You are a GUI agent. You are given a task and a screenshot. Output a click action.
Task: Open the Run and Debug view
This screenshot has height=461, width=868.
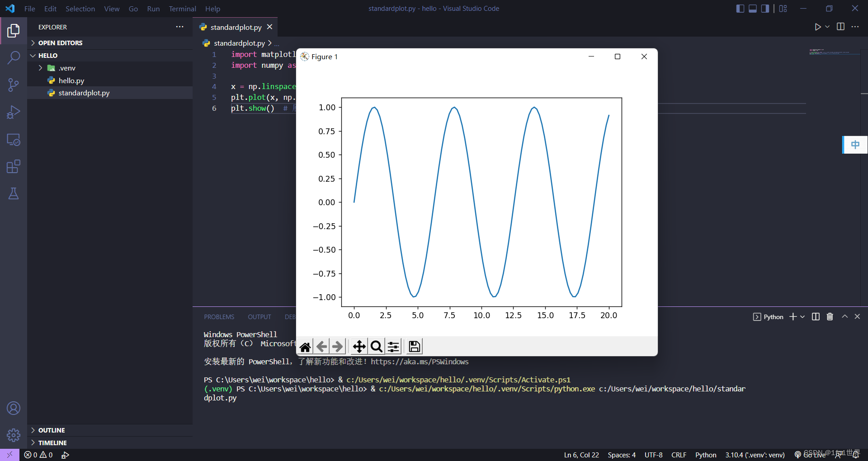[x=14, y=112]
